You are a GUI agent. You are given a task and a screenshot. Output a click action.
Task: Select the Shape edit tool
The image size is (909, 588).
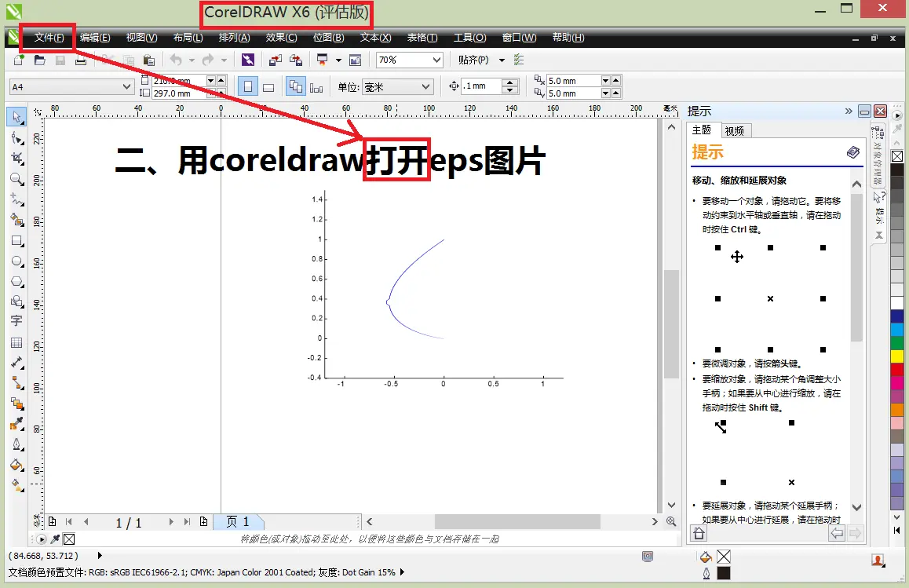[x=16, y=137]
